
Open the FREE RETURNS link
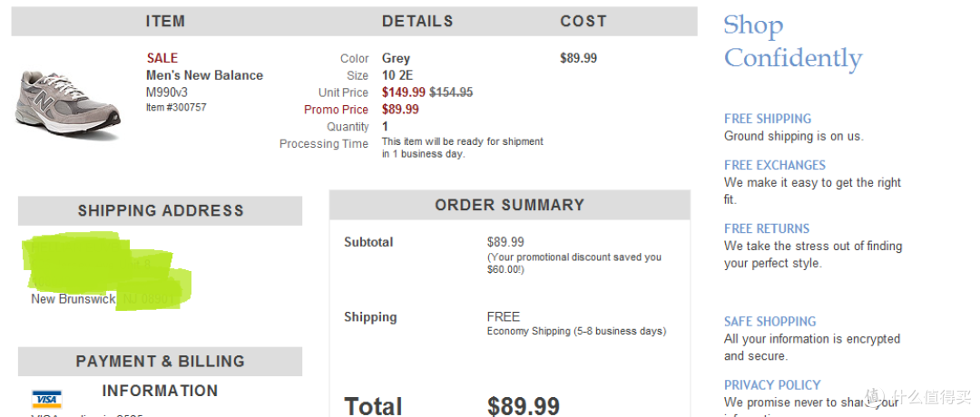pyautogui.click(x=767, y=228)
